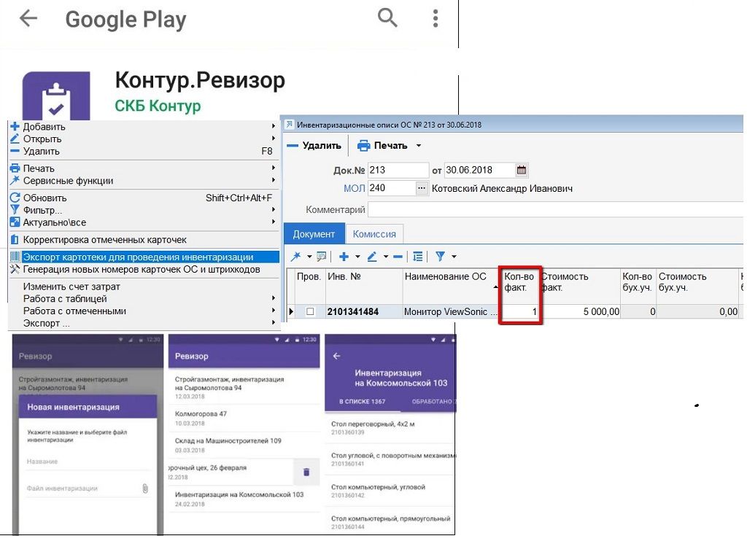The image size is (747, 560).
Task: Expand Работа с отмеченными submenu
Action: (274, 311)
